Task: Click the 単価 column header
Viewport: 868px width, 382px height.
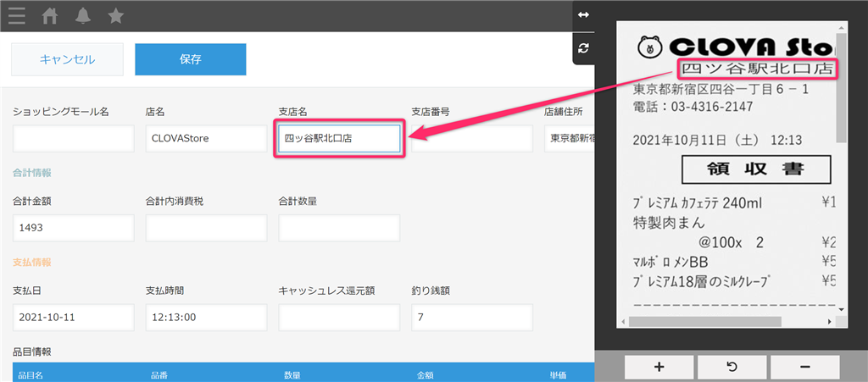Action: point(558,375)
